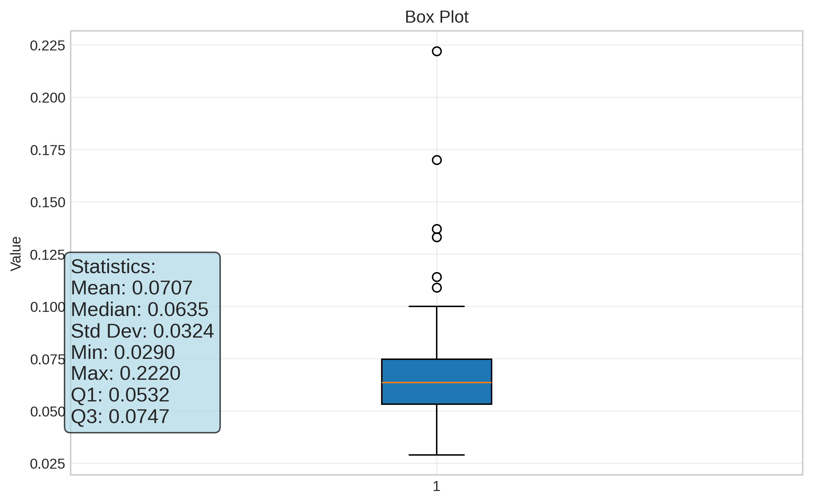
Task: Select the "Mean: 0.0707" statistics line
Action: point(131,288)
